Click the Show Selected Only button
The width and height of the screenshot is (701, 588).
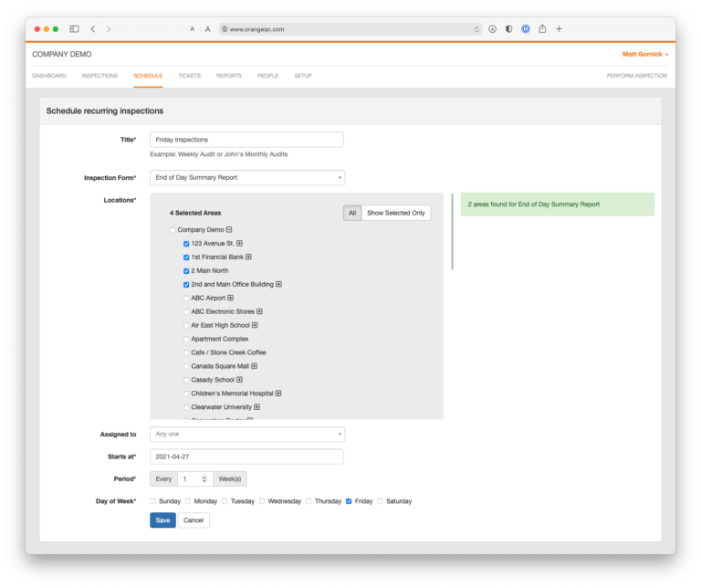pyautogui.click(x=395, y=213)
